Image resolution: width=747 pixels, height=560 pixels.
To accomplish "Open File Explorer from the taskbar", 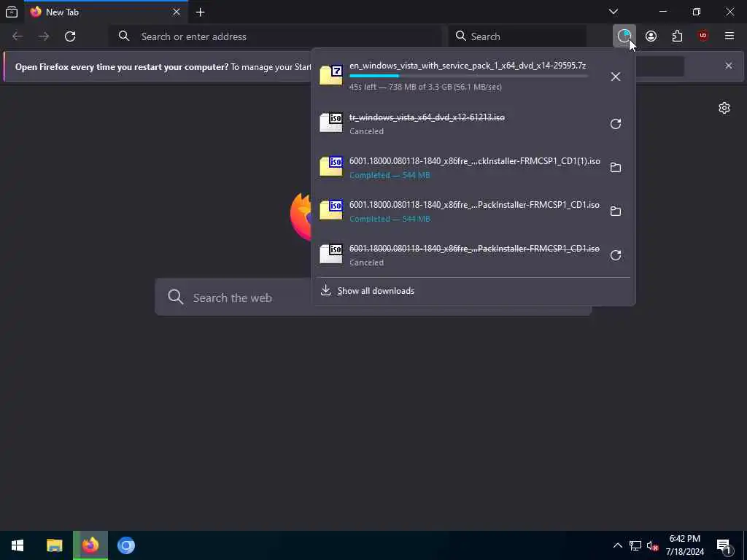I will pos(54,545).
